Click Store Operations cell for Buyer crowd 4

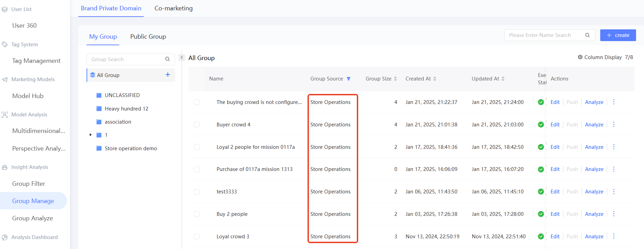(x=330, y=125)
